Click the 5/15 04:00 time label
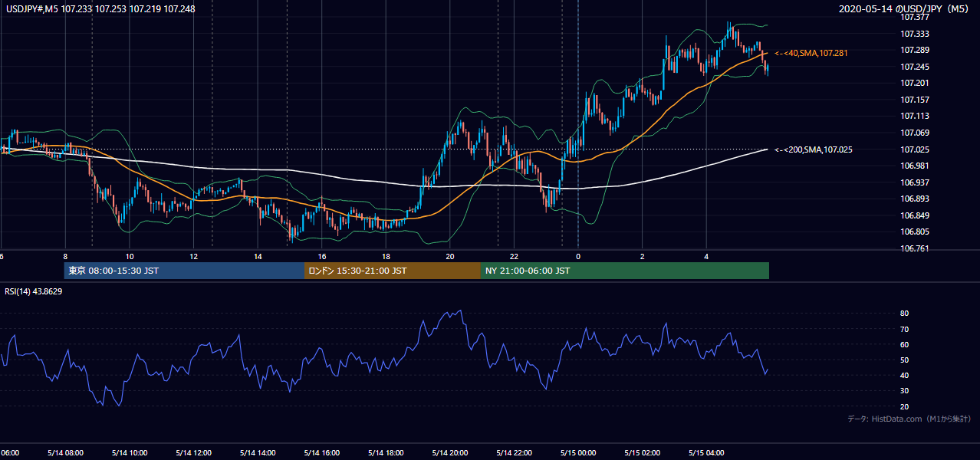This screenshot has height=460, width=980. (x=705, y=452)
